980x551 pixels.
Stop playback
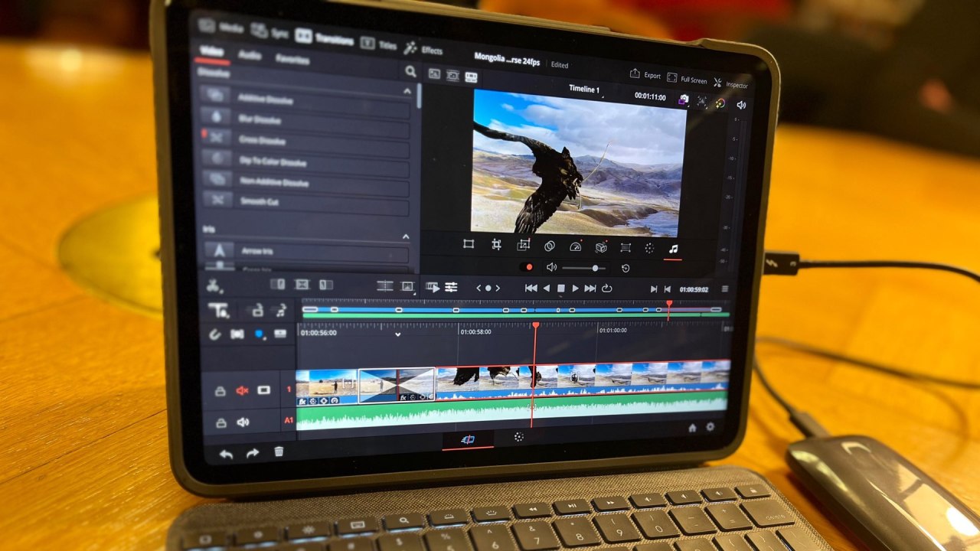pyautogui.click(x=560, y=288)
